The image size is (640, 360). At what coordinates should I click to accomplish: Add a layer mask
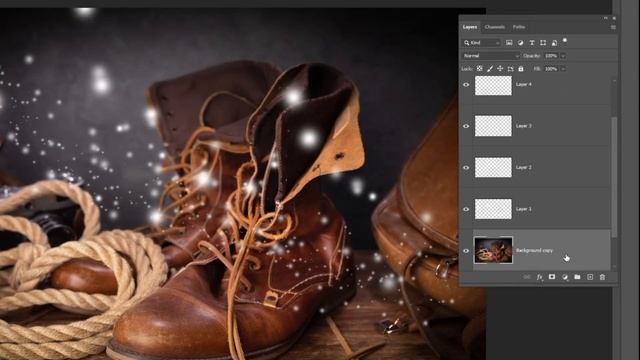(x=552, y=277)
